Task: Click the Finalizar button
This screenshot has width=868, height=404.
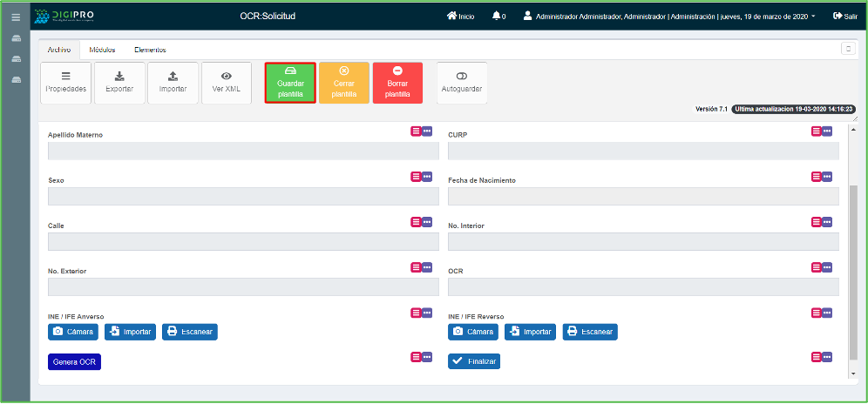Action: coord(474,361)
